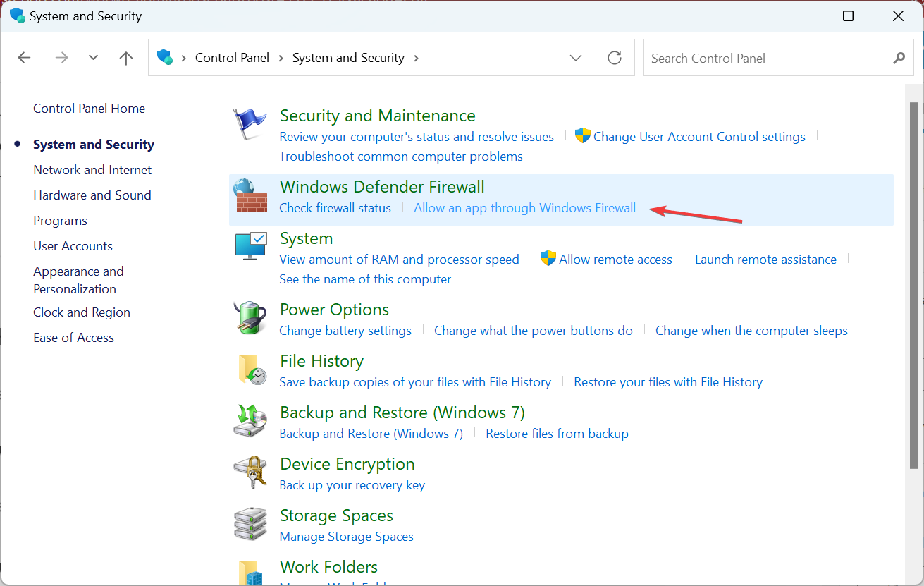Viewport: 924px width, 586px height.
Task: Open the Work Folders heading
Action: click(x=328, y=566)
